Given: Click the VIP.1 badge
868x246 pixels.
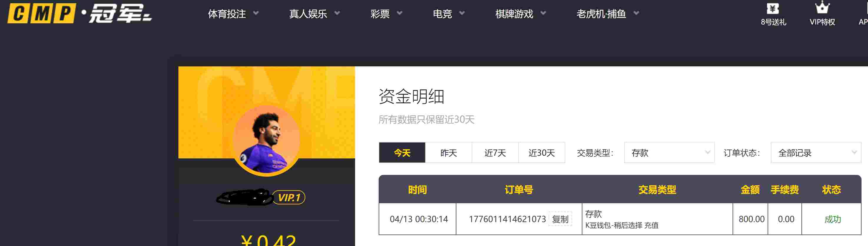Looking at the screenshot, I should point(289,197).
